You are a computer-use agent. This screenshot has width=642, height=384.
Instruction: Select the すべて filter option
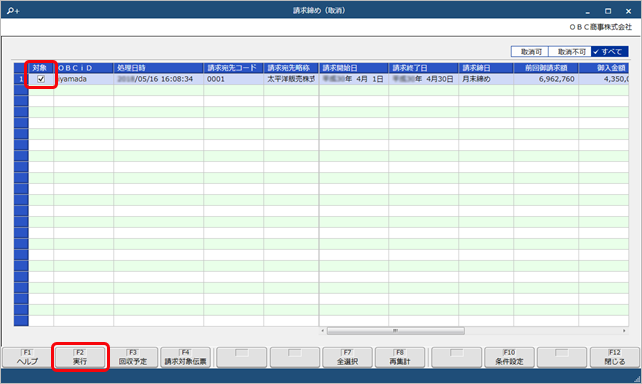tap(610, 52)
